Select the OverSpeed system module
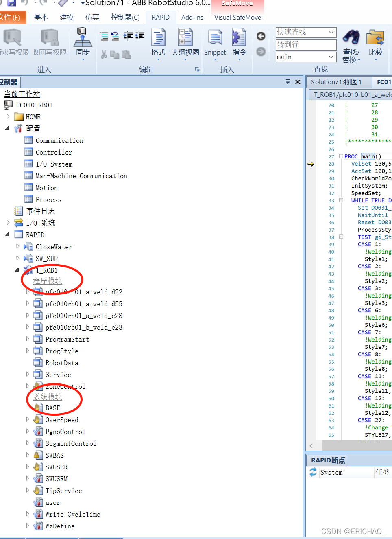392x539 pixels. 62,420
